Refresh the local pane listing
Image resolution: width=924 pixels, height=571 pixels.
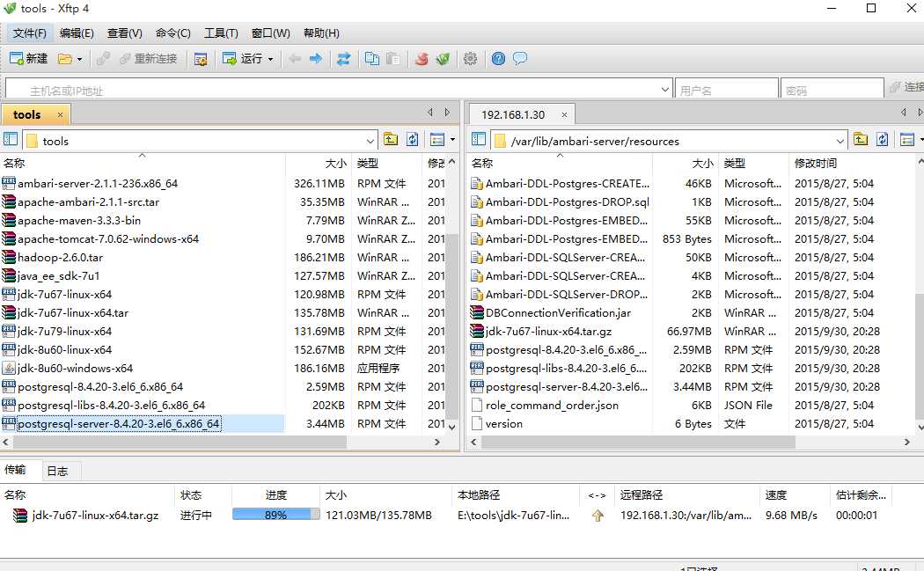pyautogui.click(x=413, y=140)
